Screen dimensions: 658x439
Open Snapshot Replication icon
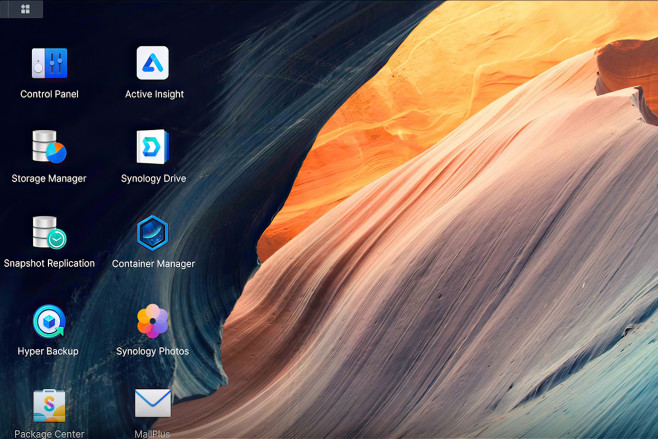click(50, 233)
